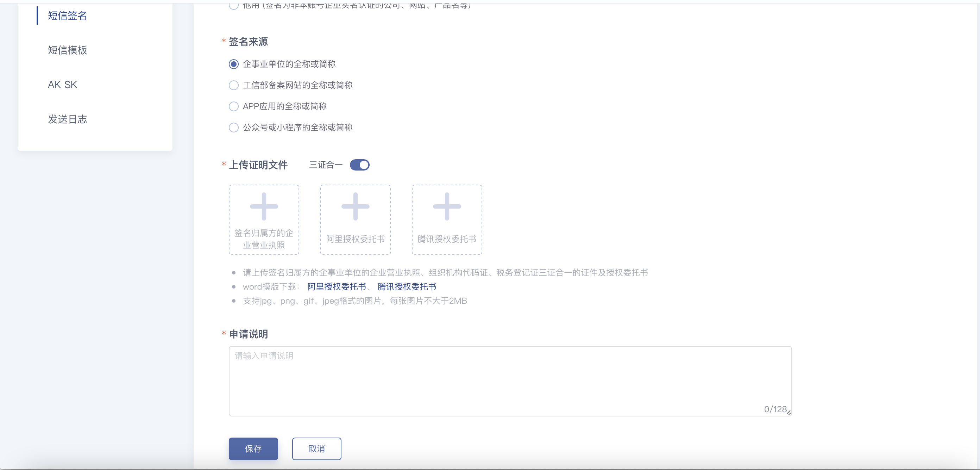The image size is (980, 470).
Task: Focus the 申请说明 text area
Action: [510, 381]
